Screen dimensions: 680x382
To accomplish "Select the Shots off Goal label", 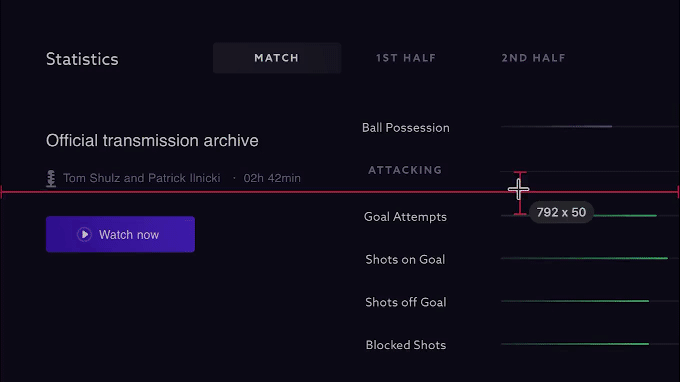I will coord(405,302).
